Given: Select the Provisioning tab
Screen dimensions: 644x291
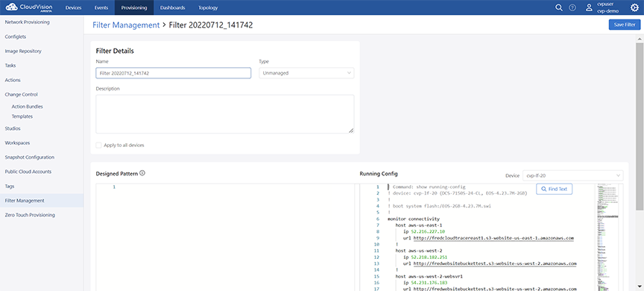Looking at the screenshot, I should (x=134, y=7).
